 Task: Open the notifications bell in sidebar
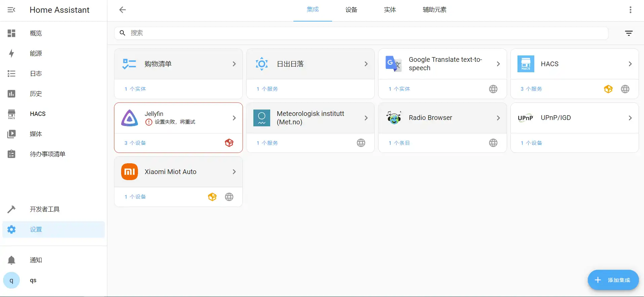[11, 260]
